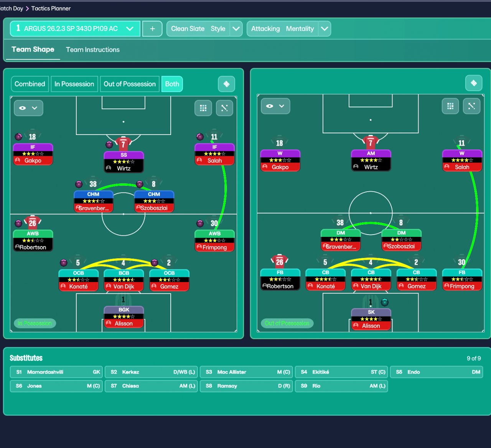Image resolution: width=491 pixels, height=448 pixels.
Task: Click the purple icon beside Gomez's 2 shirt
Action: coord(155,263)
